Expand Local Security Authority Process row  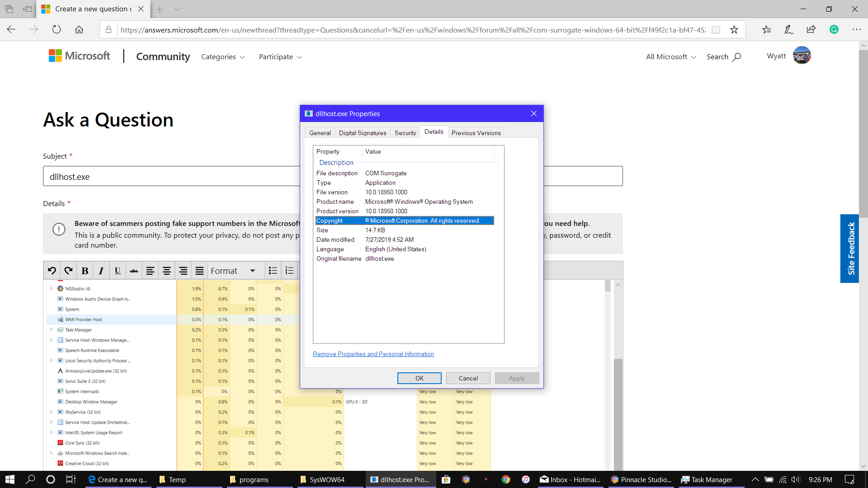51,361
